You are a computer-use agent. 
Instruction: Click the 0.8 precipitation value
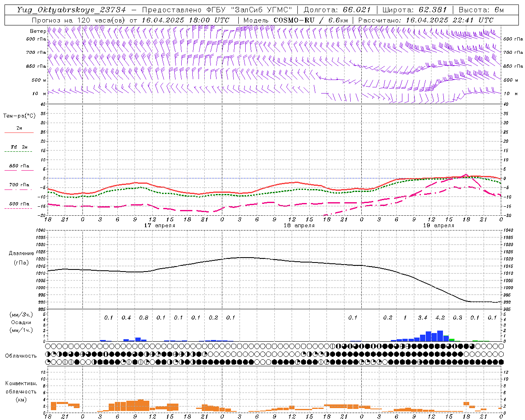point(144,318)
